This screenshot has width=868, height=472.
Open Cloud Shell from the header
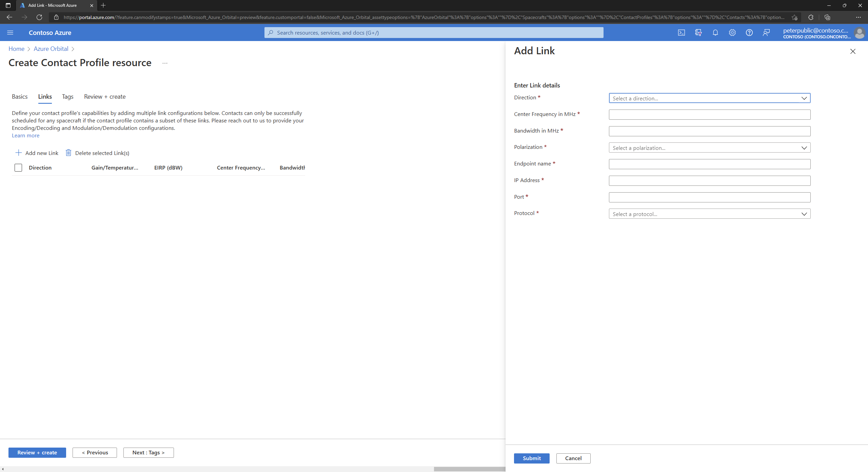[x=681, y=33]
